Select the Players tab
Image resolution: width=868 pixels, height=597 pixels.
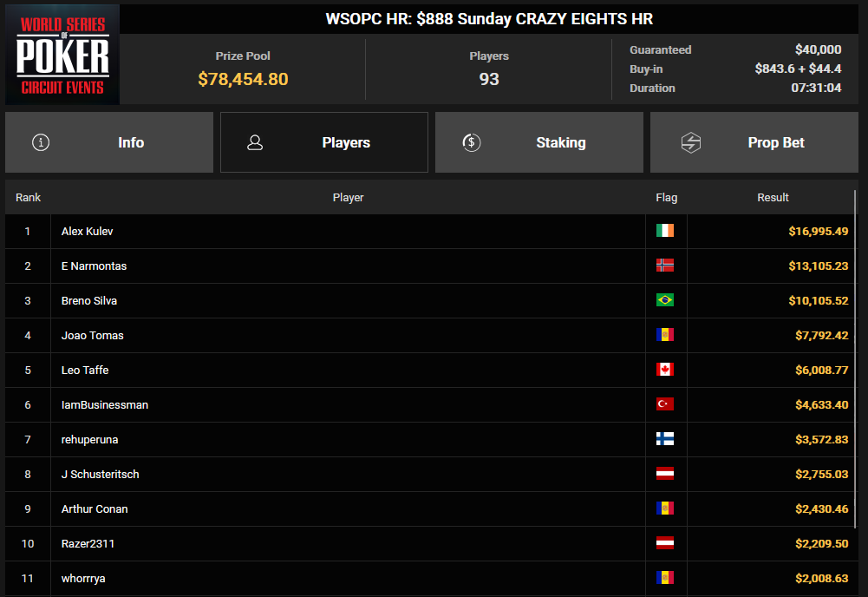coord(323,142)
